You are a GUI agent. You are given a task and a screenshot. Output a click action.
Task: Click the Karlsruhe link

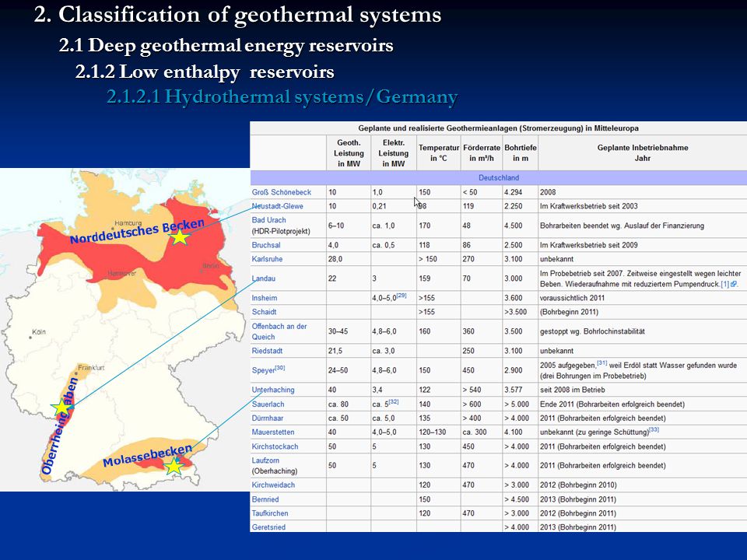(267, 259)
